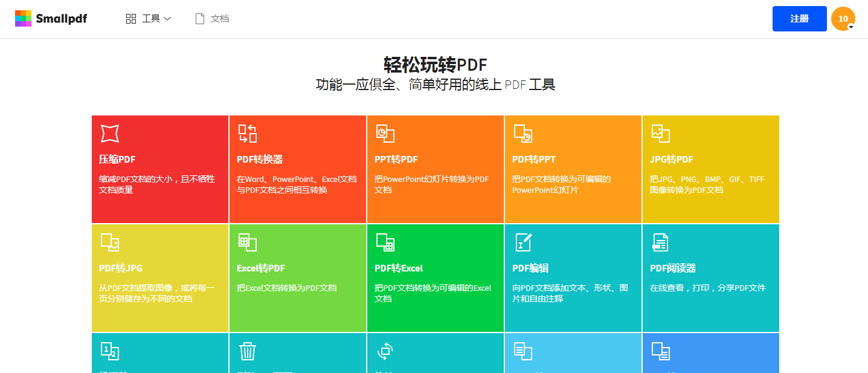
Task: Click the PDF阅读器 reader icon
Action: tap(660, 242)
